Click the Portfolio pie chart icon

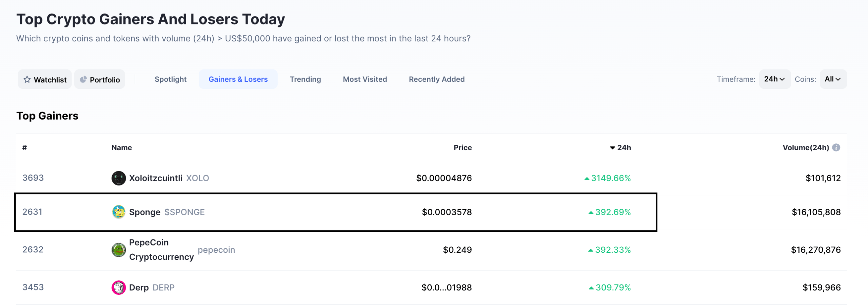click(83, 80)
